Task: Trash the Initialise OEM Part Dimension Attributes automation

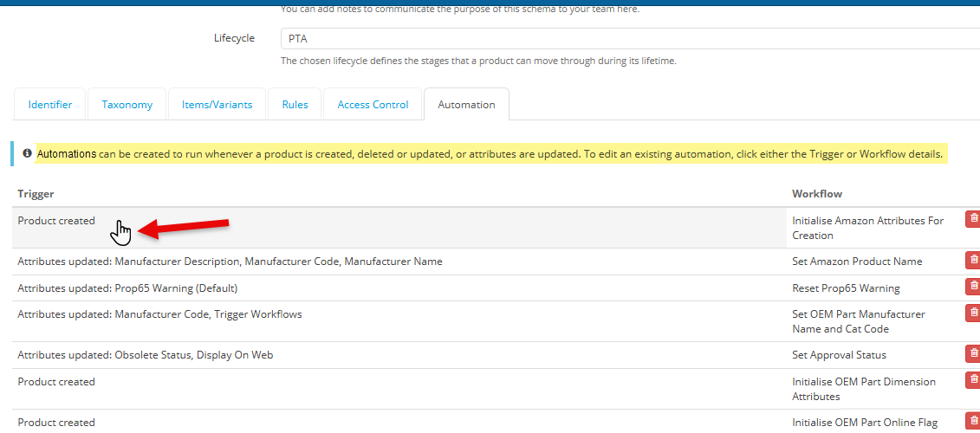Action: [x=973, y=380]
